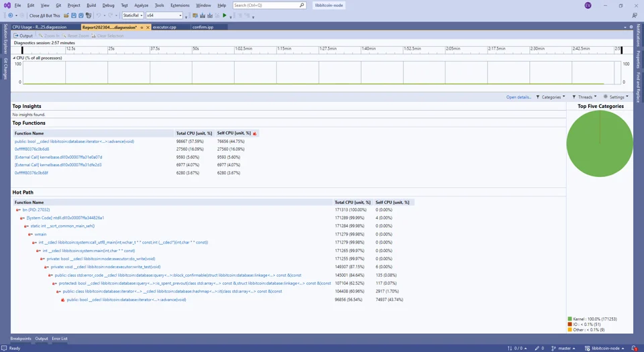The height and width of the screenshot is (352, 644).
Task: Click the Open details link
Action: pyautogui.click(x=519, y=97)
